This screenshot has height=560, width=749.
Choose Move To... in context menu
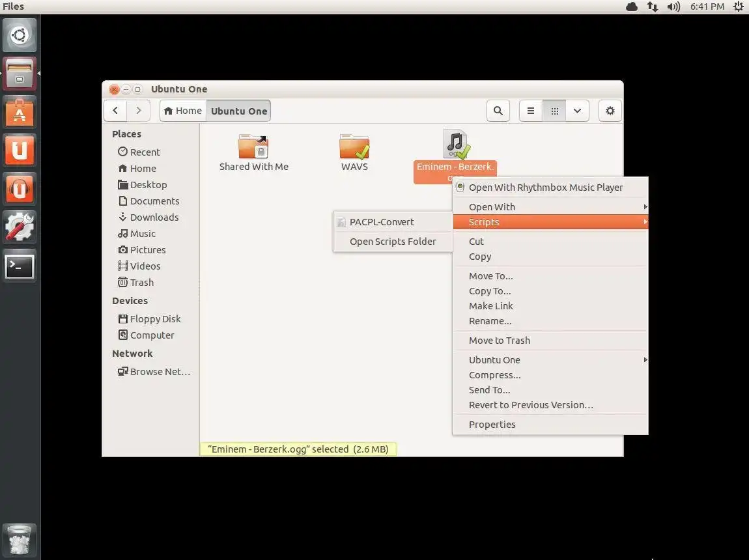coord(550,276)
